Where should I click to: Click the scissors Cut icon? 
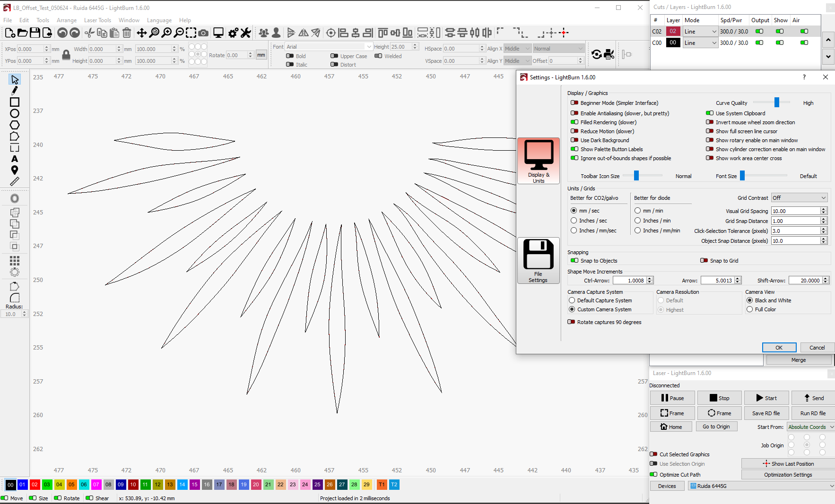(x=89, y=33)
